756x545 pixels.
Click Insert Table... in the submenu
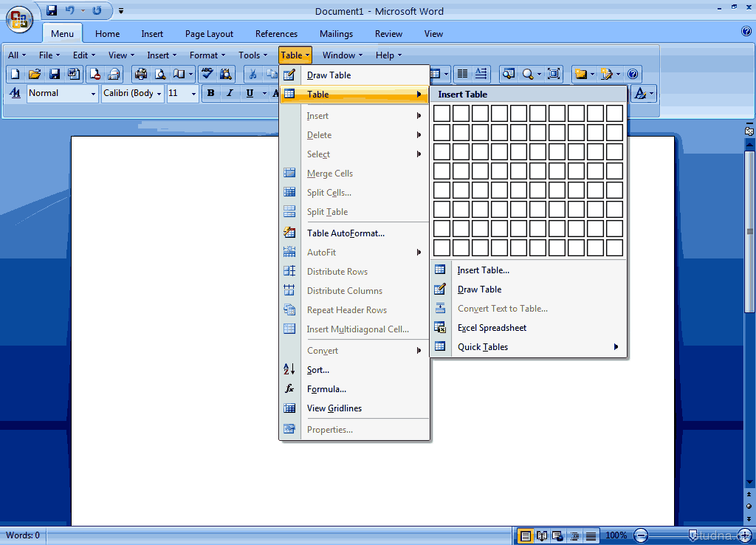coord(483,270)
